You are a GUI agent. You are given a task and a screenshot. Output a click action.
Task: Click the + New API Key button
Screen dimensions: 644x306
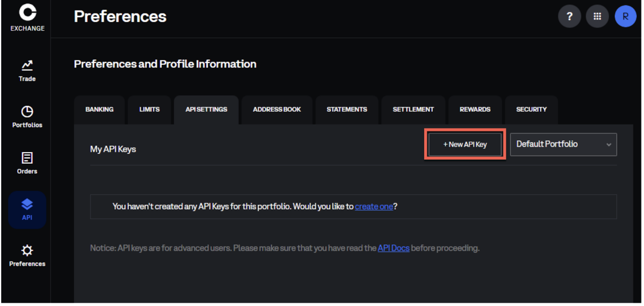(x=465, y=145)
